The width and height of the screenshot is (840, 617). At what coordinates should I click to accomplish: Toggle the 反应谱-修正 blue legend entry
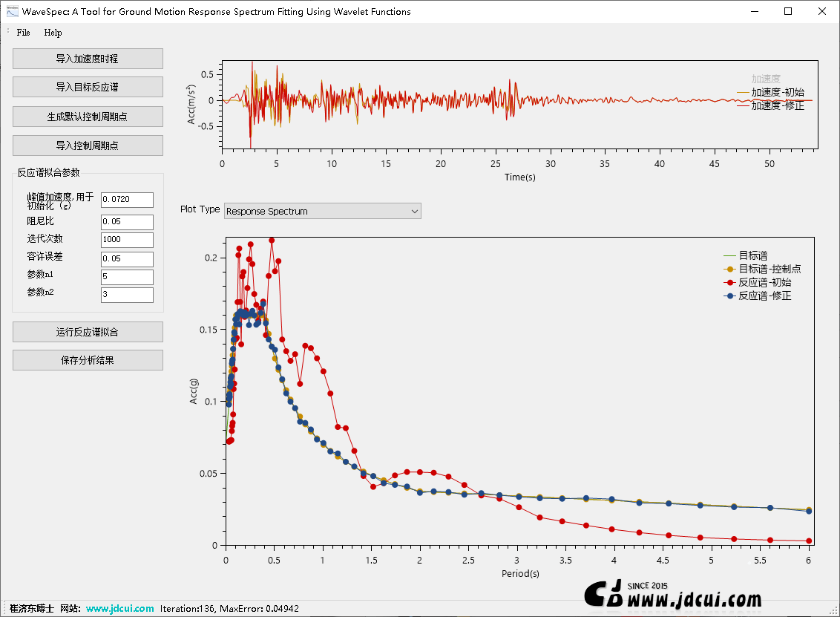coord(764,296)
